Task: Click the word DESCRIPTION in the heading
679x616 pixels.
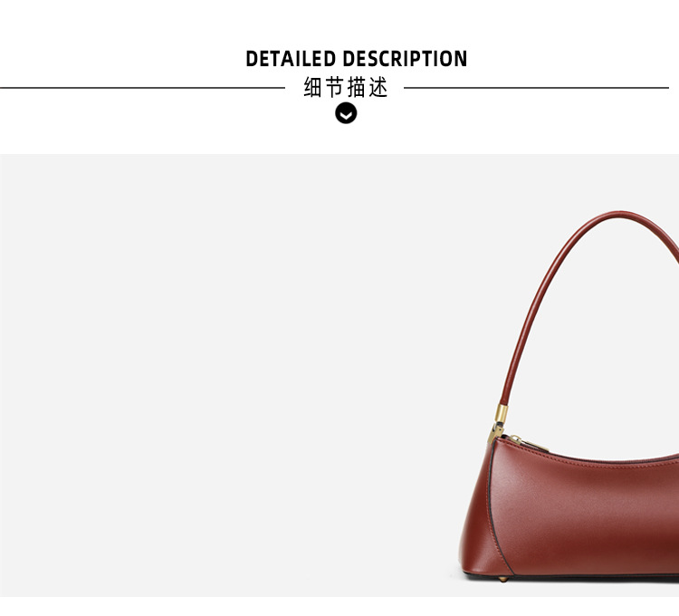Action: click(x=405, y=59)
